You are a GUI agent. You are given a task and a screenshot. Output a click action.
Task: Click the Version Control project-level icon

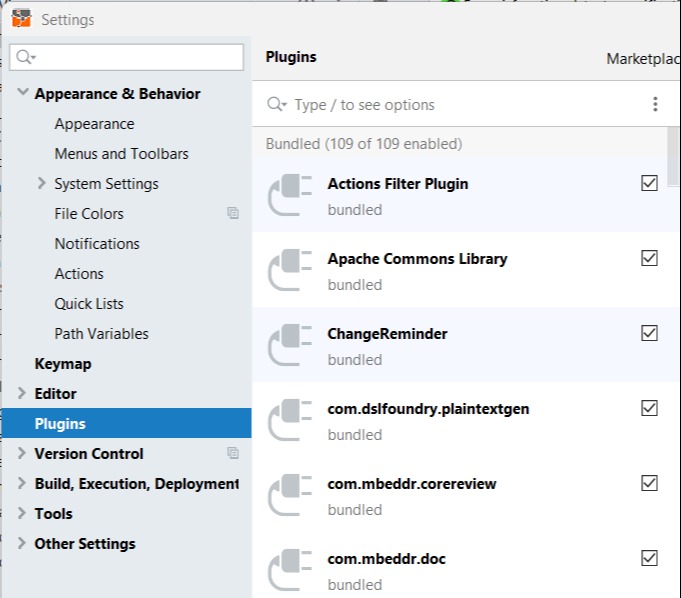pos(233,453)
